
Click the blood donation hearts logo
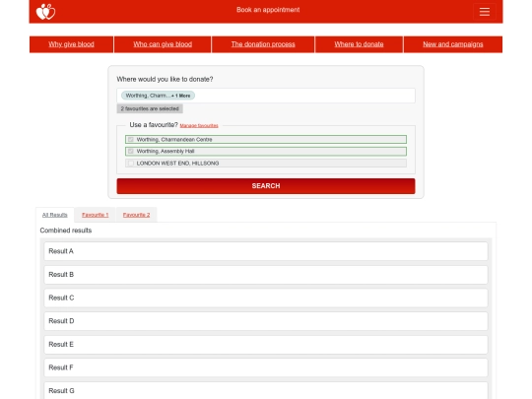pyautogui.click(x=45, y=12)
